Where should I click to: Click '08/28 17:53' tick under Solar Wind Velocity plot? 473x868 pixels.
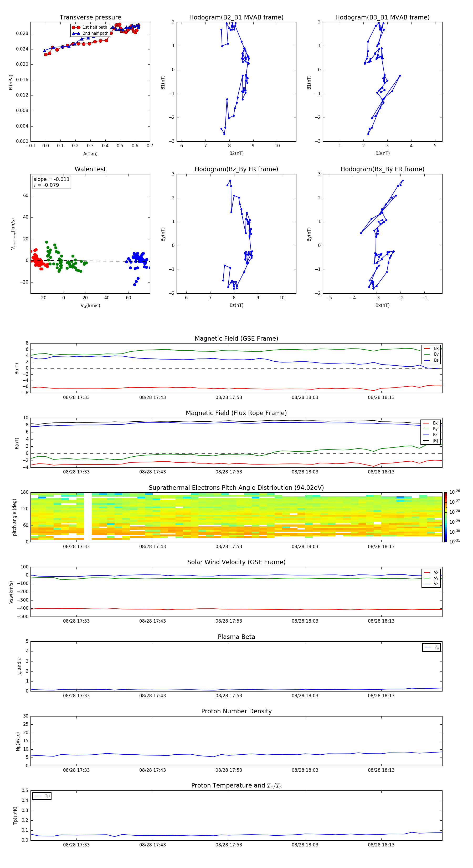click(x=229, y=621)
